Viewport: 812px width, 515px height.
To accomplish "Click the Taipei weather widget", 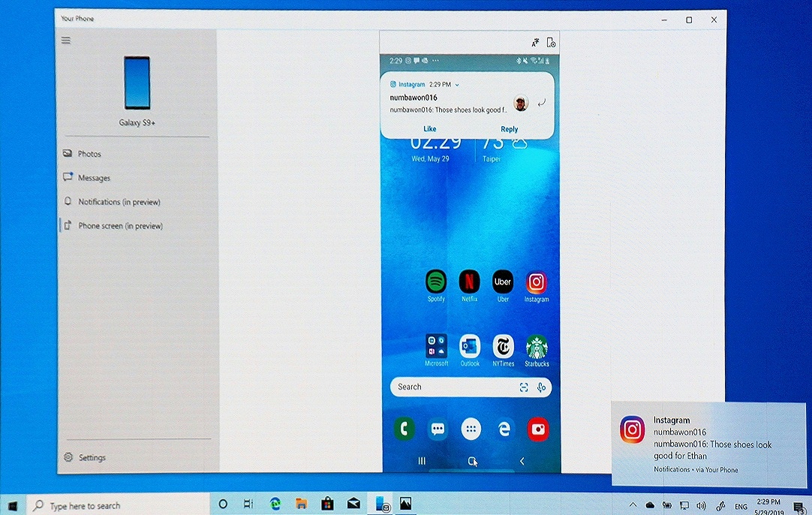I will point(505,149).
